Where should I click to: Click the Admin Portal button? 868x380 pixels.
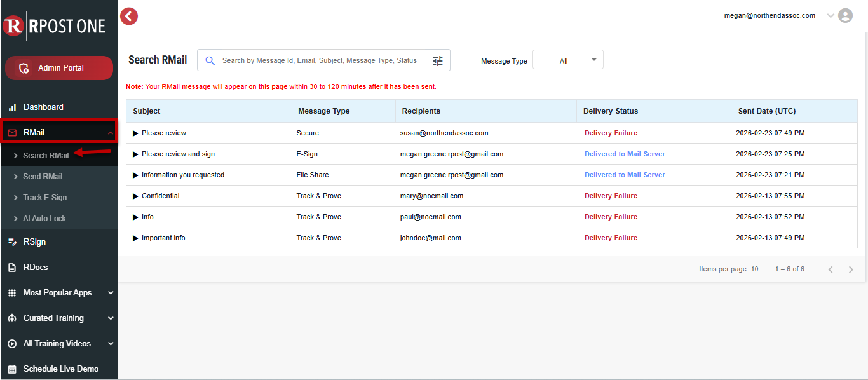tap(59, 68)
